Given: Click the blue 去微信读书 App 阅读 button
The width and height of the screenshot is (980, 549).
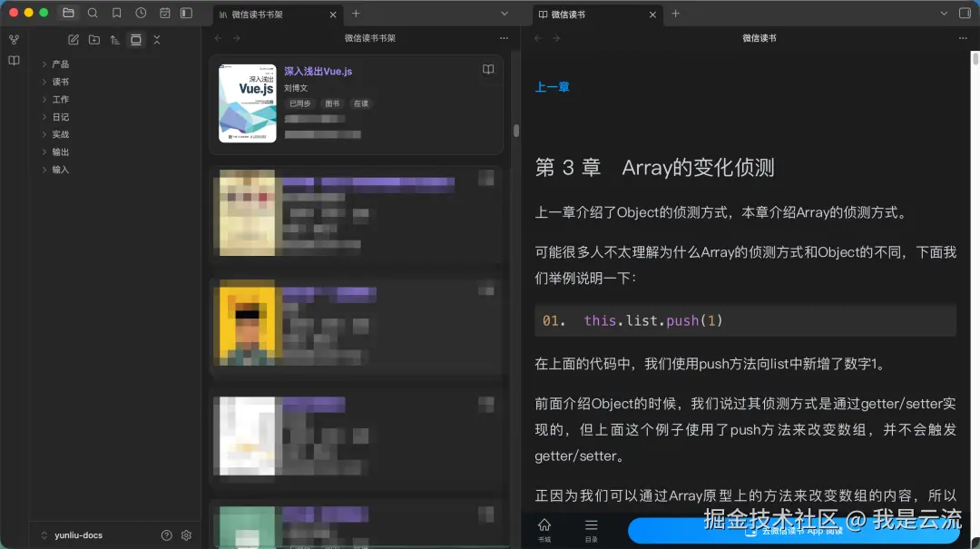Looking at the screenshot, I should (x=794, y=531).
